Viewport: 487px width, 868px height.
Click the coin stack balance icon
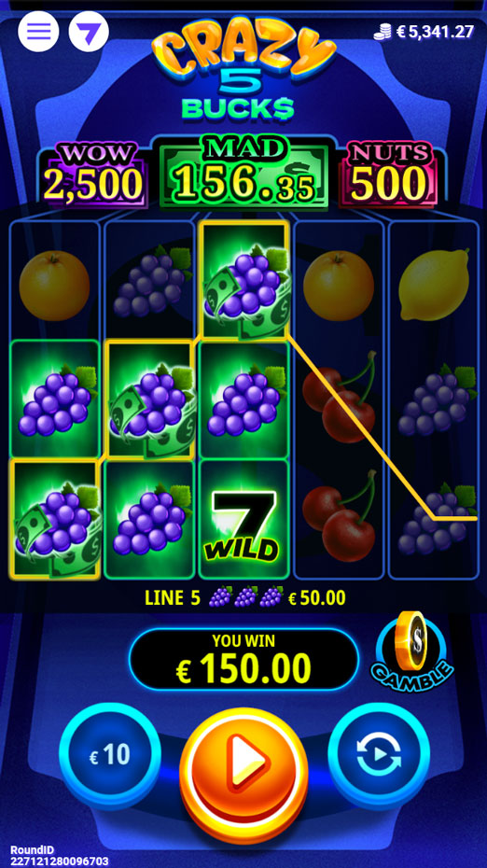382,32
